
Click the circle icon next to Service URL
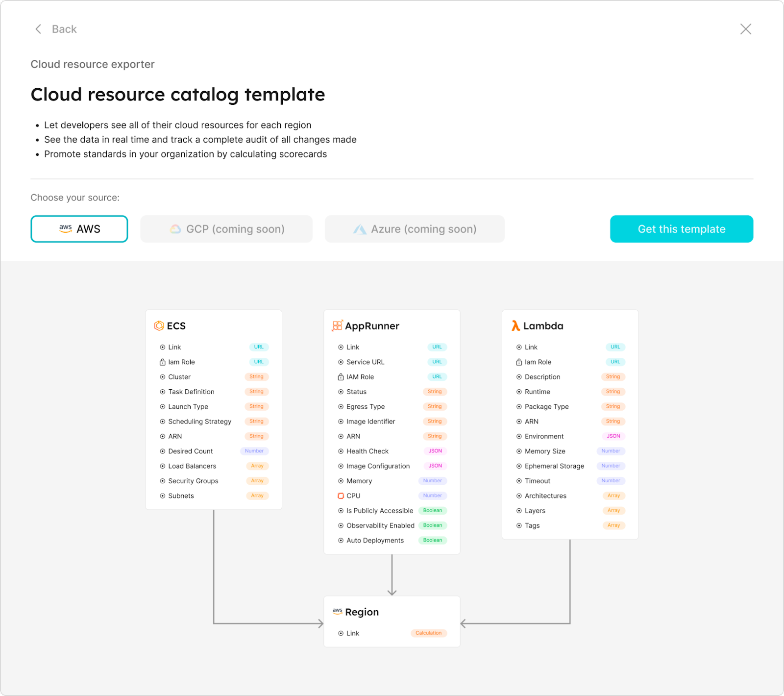click(341, 362)
